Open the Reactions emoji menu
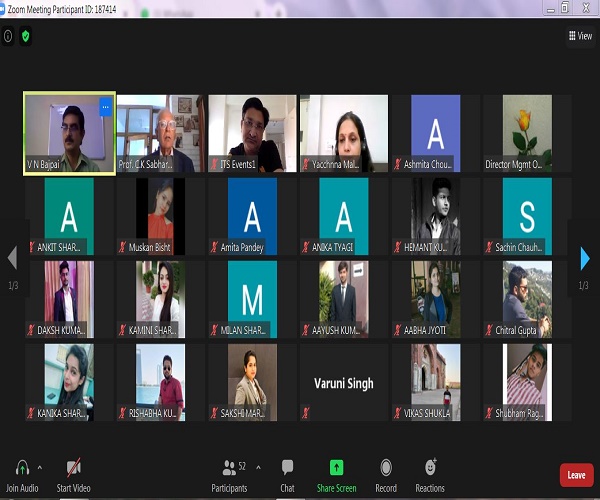This screenshot has width=600, height=500. [x=430, y=468]
